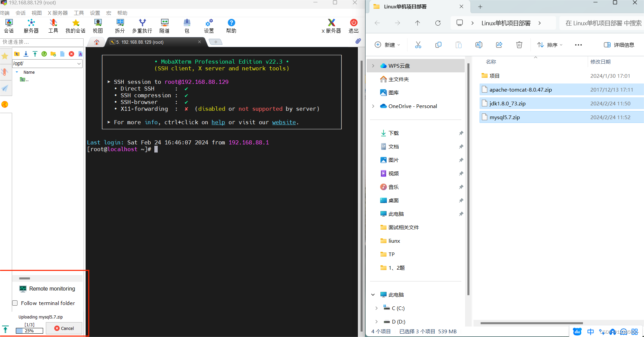Screen dimensions: 644x337
Task: Open the 排序 (Sort) dropdown in Explorer
Action: click(x=550, y=45)
